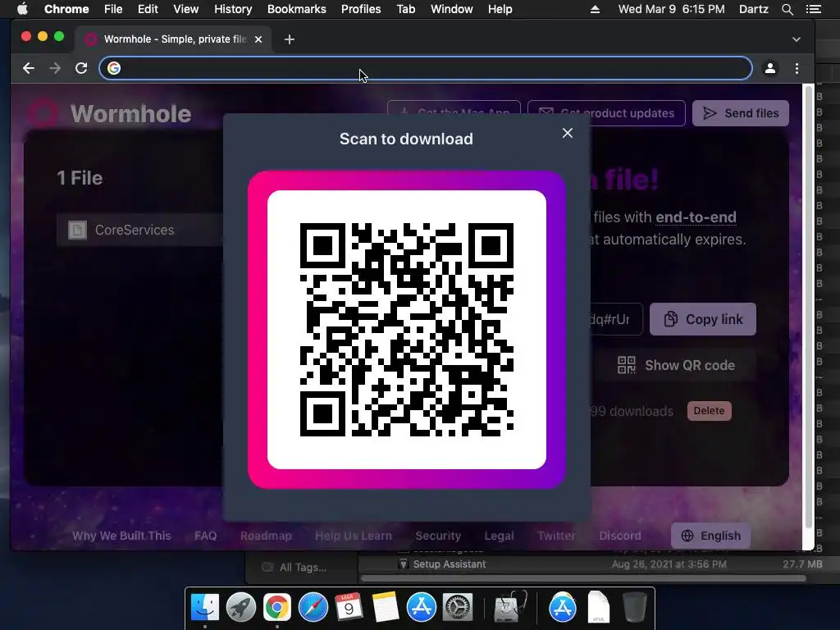Open Calendar from the Dock
The width and height of the screenshot is (840, 630).
click(349, 607)
